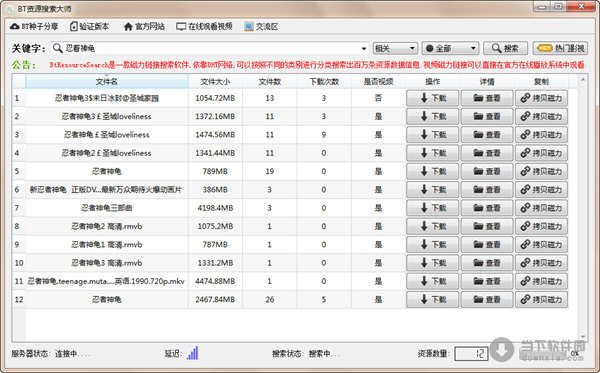This screenshot has height=373, width=600.
Task: View details of row 1 with 查看
Action: click(487, 98)
